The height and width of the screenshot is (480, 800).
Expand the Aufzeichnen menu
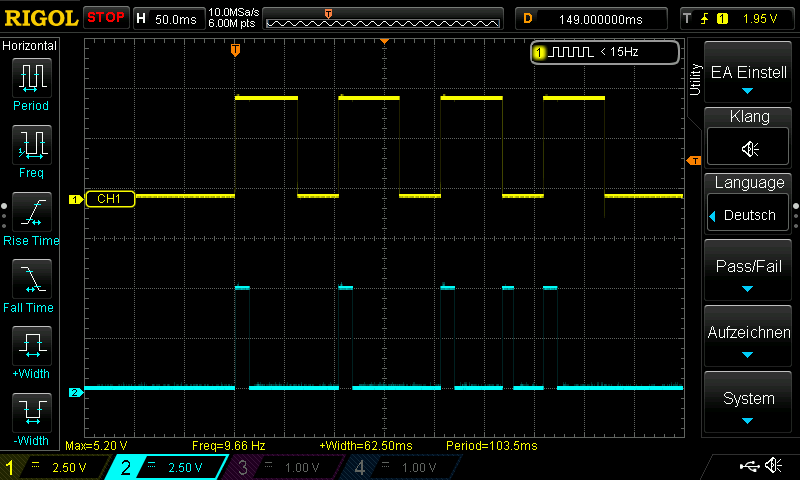click(x=749, y=337)
